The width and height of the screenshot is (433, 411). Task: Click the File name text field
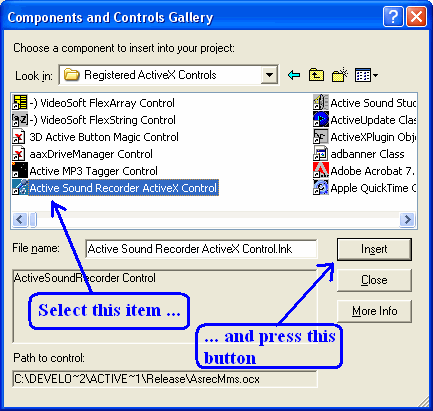pyautogui.click(x=201, y=249)
